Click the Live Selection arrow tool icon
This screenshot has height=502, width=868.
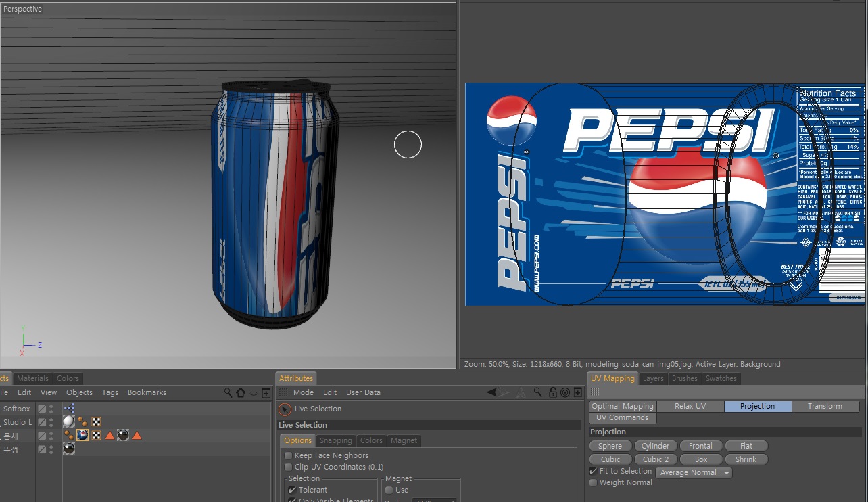pos(285,409)
